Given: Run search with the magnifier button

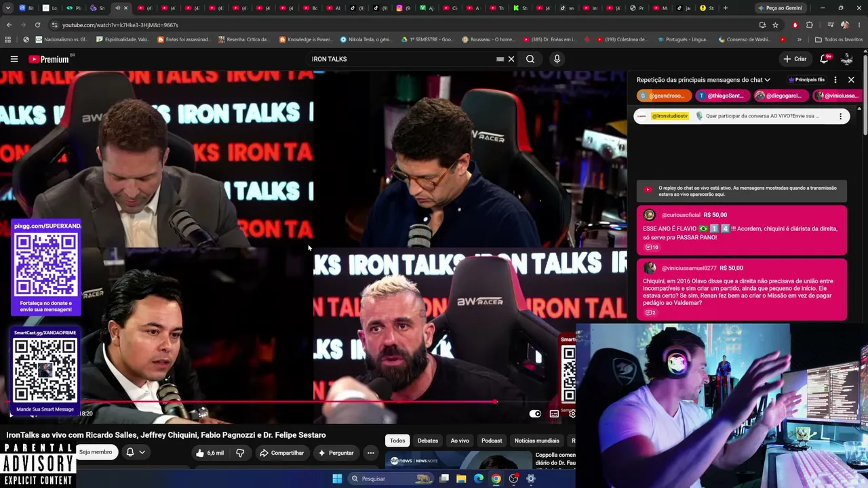Looking at the screenshot, I should click(530, 59).
